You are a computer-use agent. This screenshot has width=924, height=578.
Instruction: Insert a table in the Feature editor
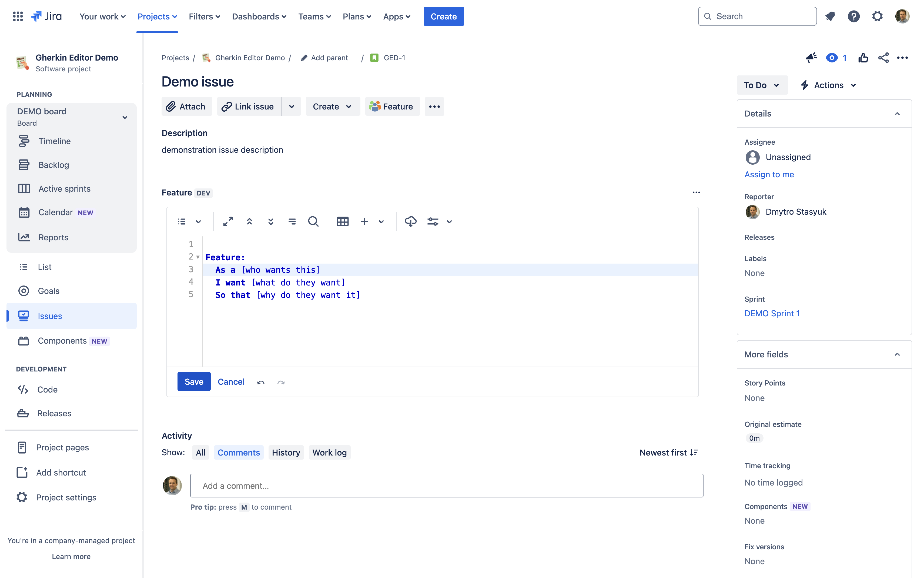pyautogui.click(x=343, y=221)
